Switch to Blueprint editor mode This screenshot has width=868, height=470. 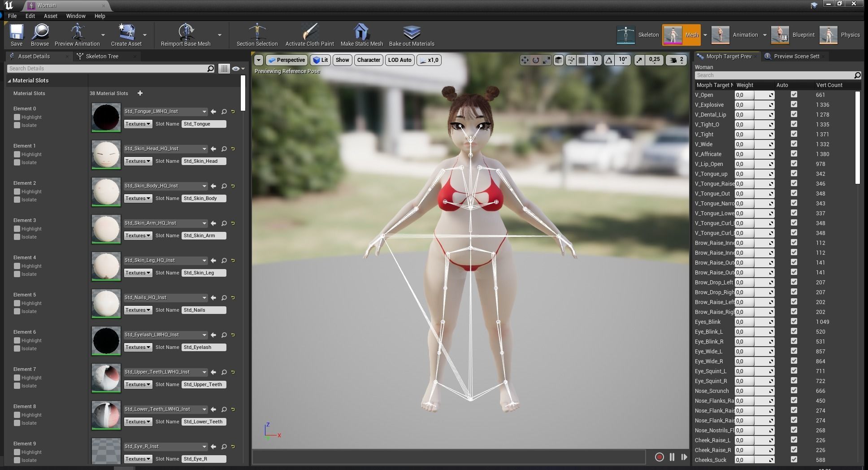point(793,35)
